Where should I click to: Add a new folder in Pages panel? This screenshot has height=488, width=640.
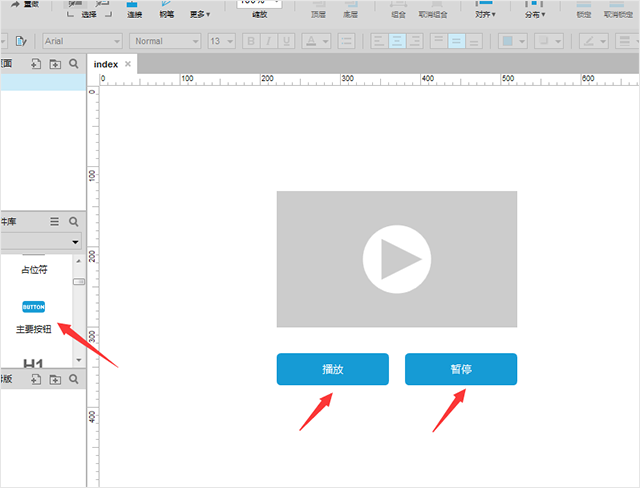(55, 64)
